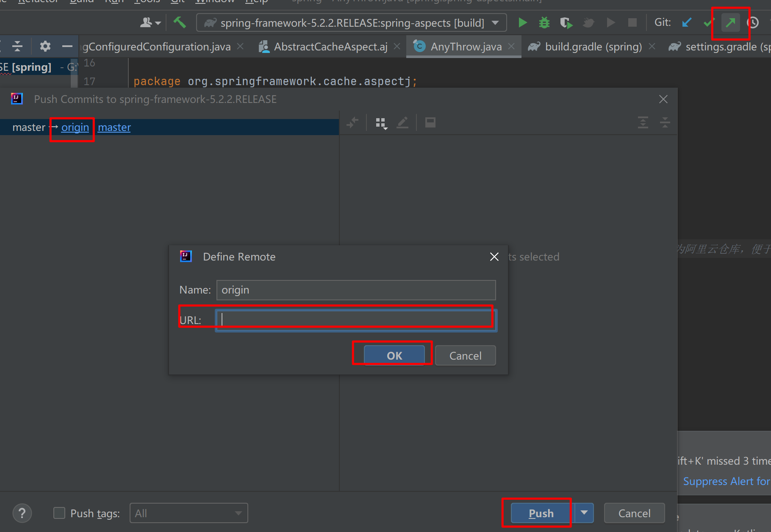Open the user account dropdown icon
Screen dimensions: 771x532
(x=150, y=22)
